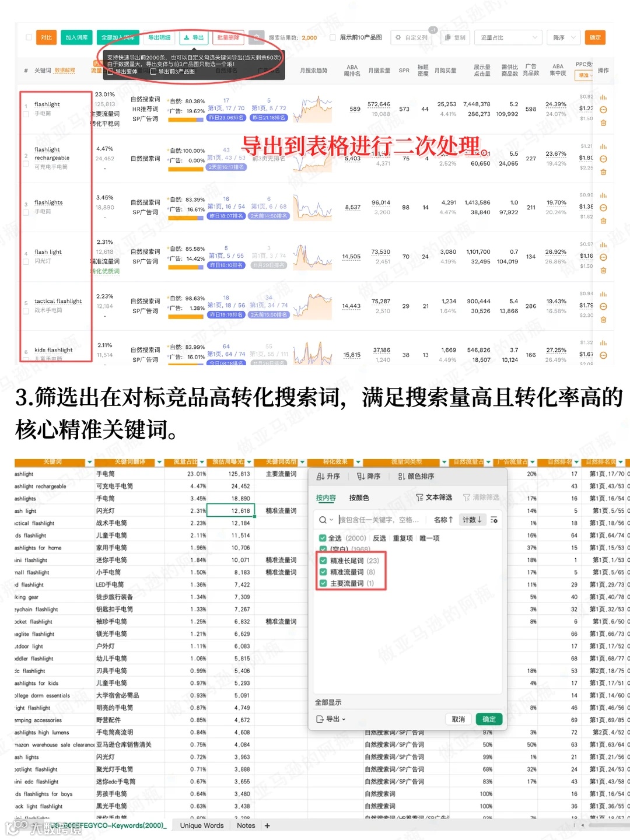Click the 导出 export button with download icon

tap(194, 37)
